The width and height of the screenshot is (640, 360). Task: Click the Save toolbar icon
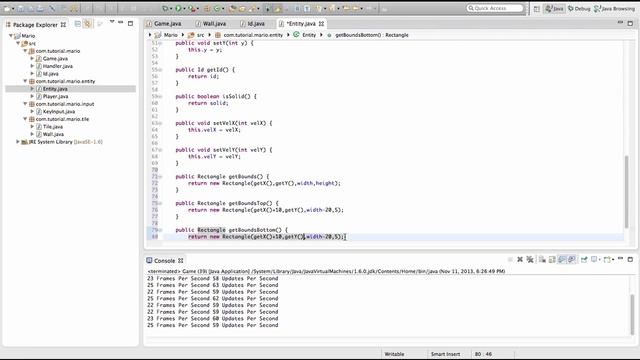pyautogui.click(x=20, y=9)
